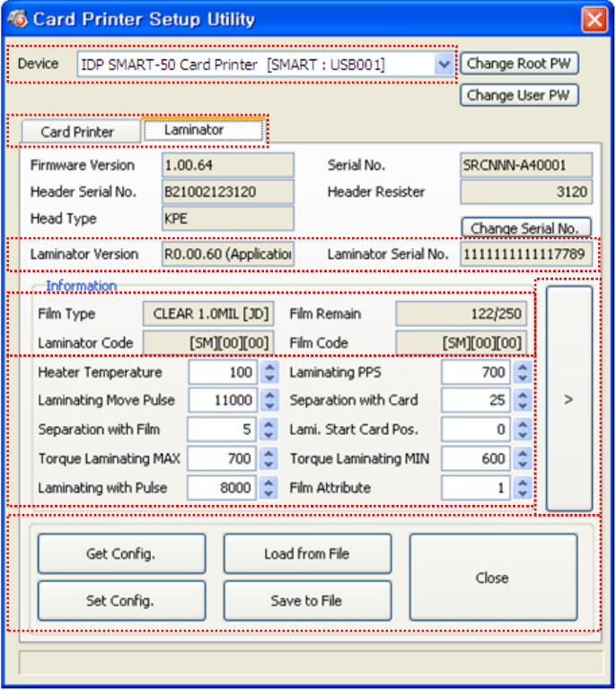The width and height of the screenshot is (616, 690).
Task: Increase Film Attribute value
Action: tap(523, 482)
